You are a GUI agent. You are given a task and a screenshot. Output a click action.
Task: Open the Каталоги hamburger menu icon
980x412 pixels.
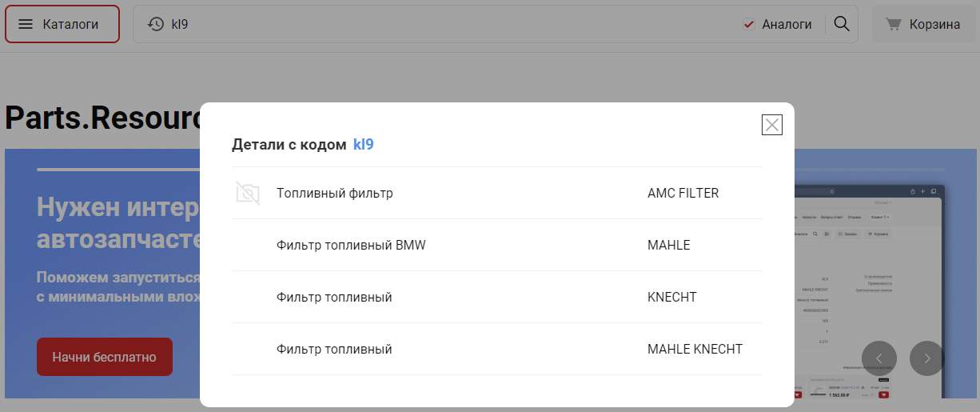(26, 24)
